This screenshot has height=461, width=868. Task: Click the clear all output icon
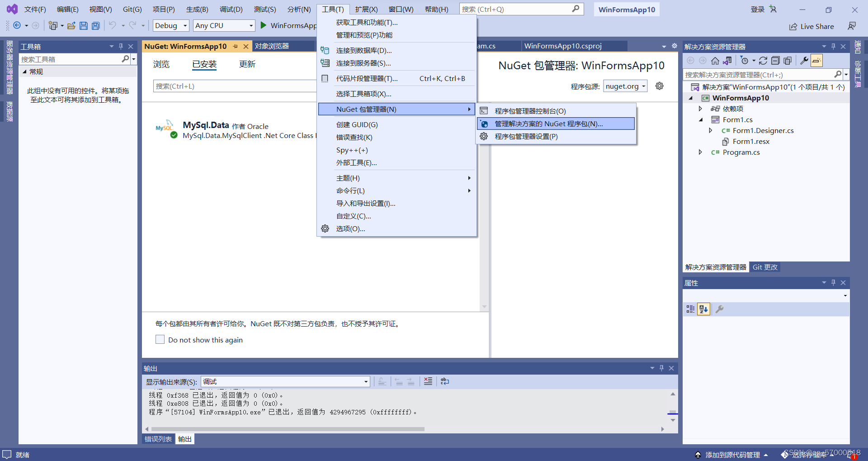pyautogui.click(x=428, y=381)
